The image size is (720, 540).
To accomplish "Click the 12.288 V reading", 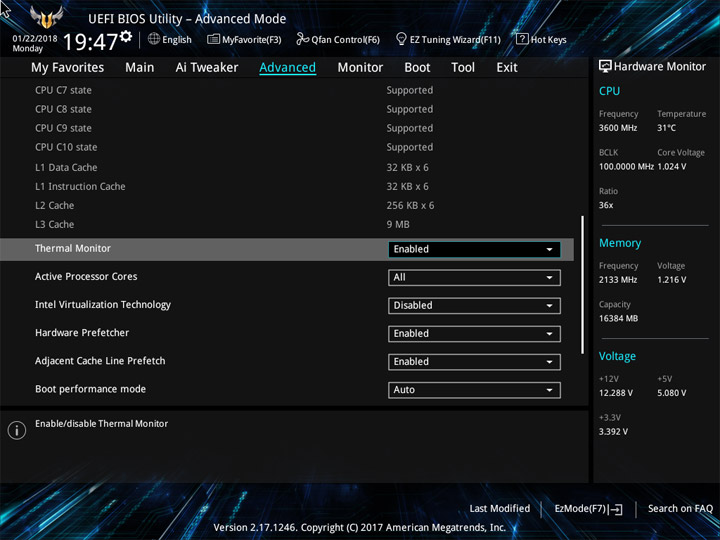I will (x=616, y=393).
